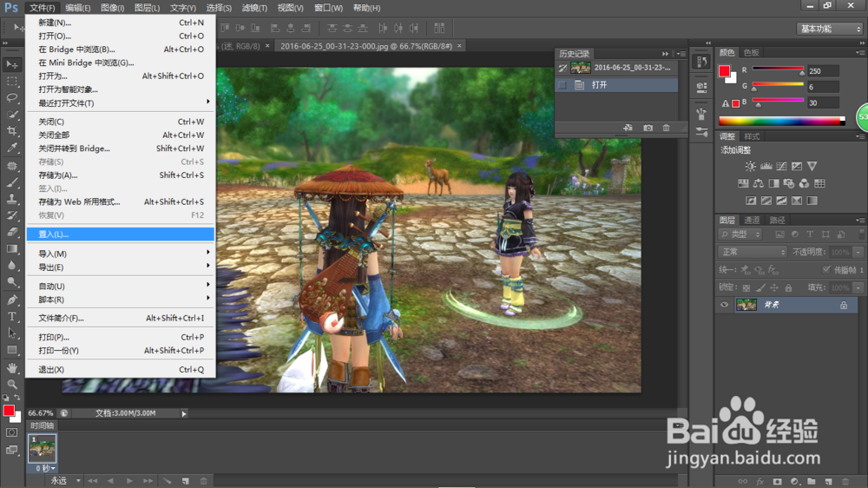
Task: Select the Clone Stamp tool
Action: pos(11,199)
